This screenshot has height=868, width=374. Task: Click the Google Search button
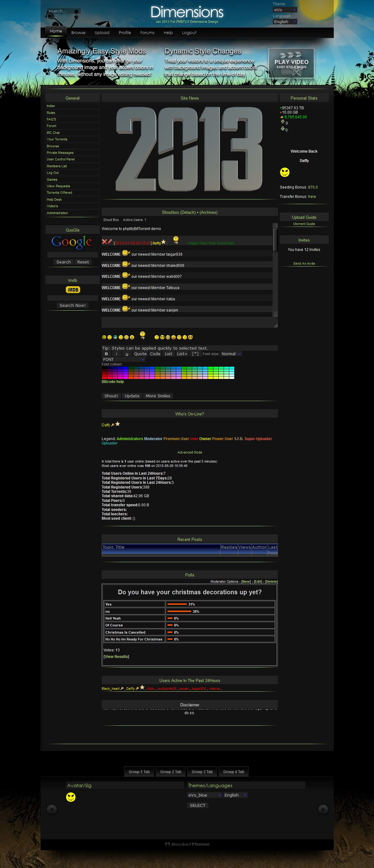point(64,262)
